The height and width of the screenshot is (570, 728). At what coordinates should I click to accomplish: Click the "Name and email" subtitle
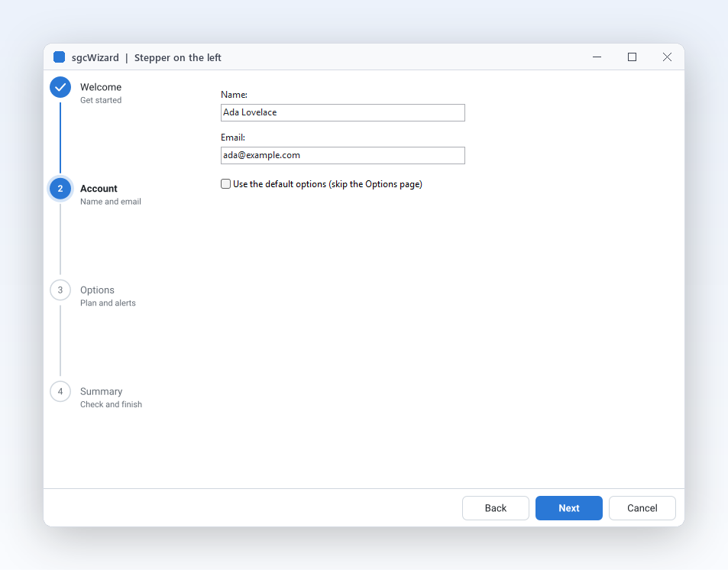coord(111,202)
